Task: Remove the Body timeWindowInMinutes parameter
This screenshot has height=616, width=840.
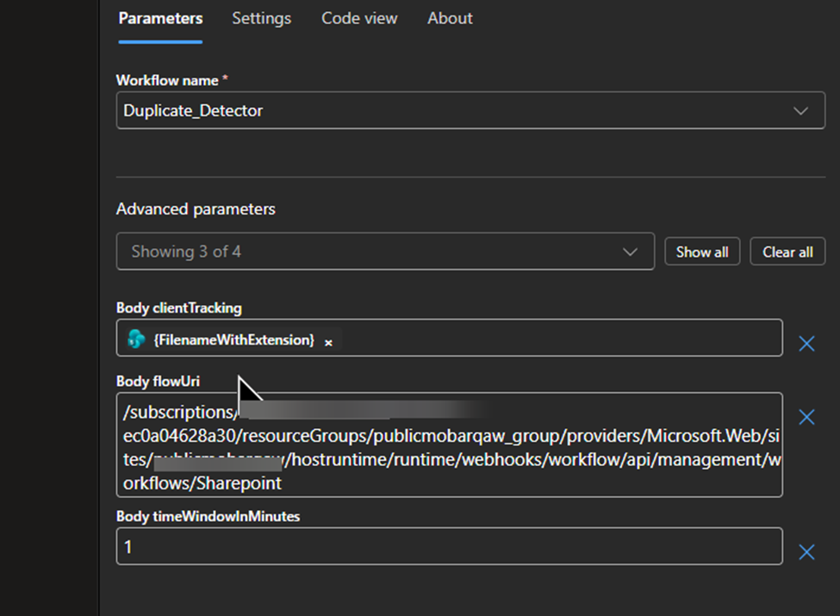Action: pyautogui.click(x=806, y=552)
